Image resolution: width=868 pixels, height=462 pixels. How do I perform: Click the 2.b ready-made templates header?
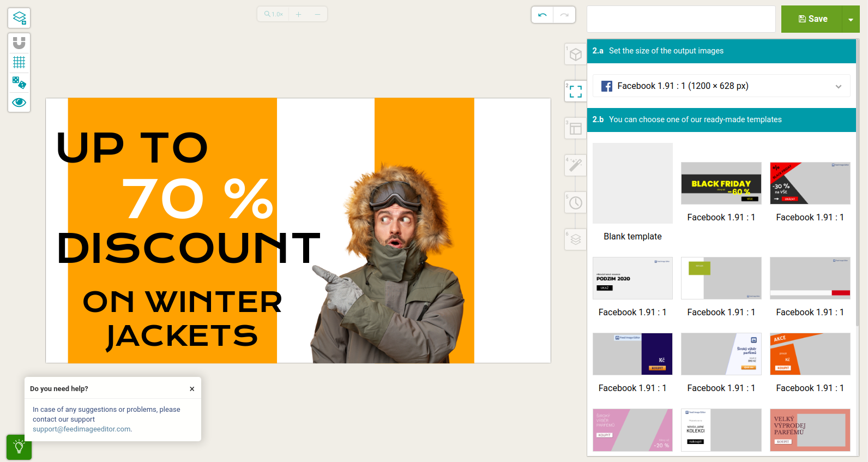tap(721, 119)
